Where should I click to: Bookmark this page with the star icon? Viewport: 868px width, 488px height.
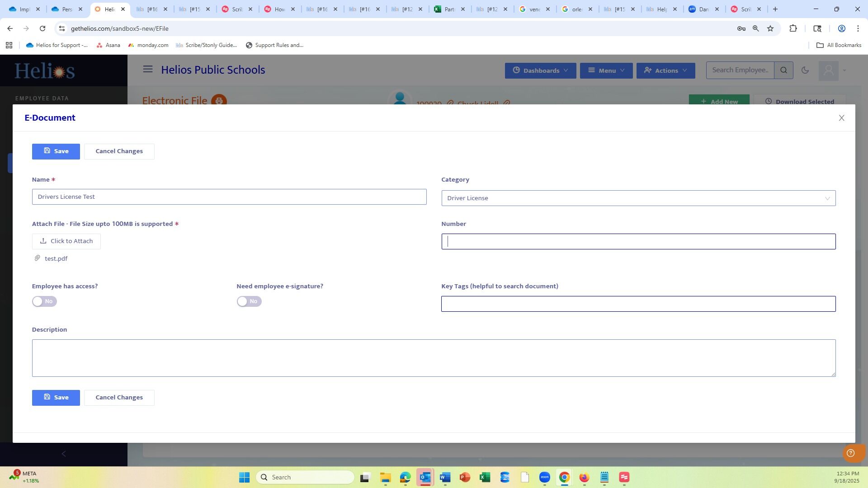coord(770,28)
